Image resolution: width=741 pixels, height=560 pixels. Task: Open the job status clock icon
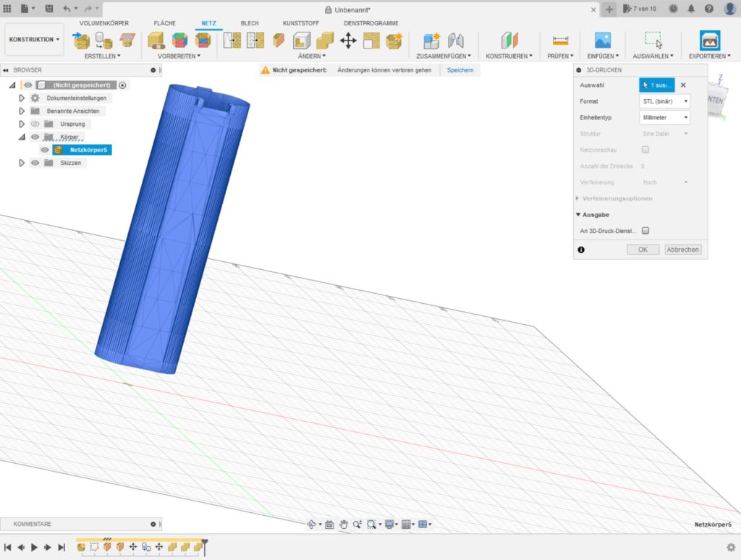click(674, 9)
